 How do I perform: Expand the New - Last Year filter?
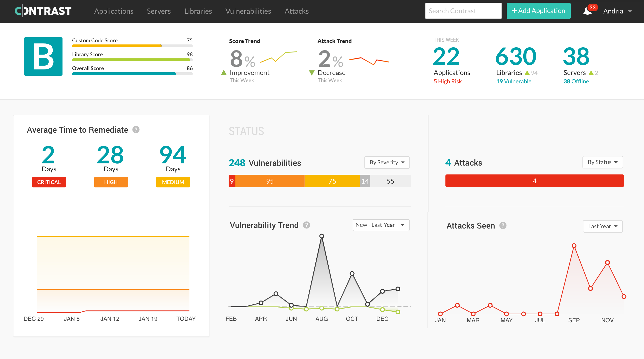(381, 225)
